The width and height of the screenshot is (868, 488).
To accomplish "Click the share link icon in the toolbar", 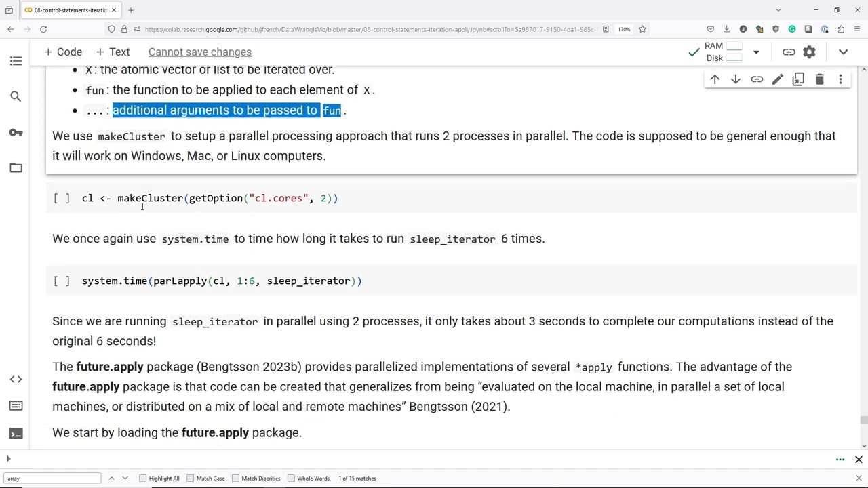I will pos(789,52).
